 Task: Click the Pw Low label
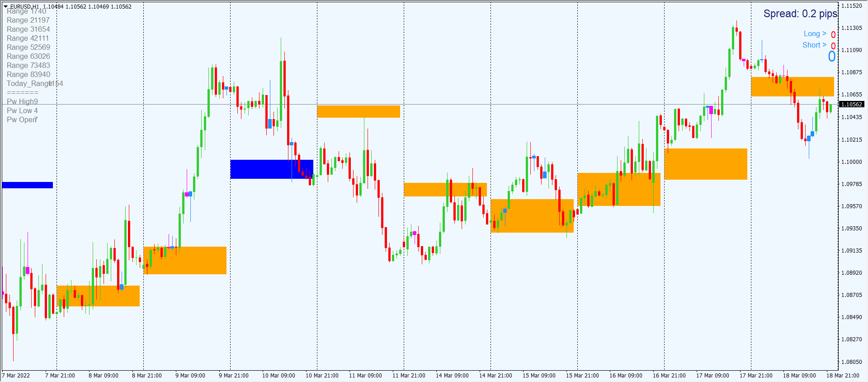(x=22, y=111)
